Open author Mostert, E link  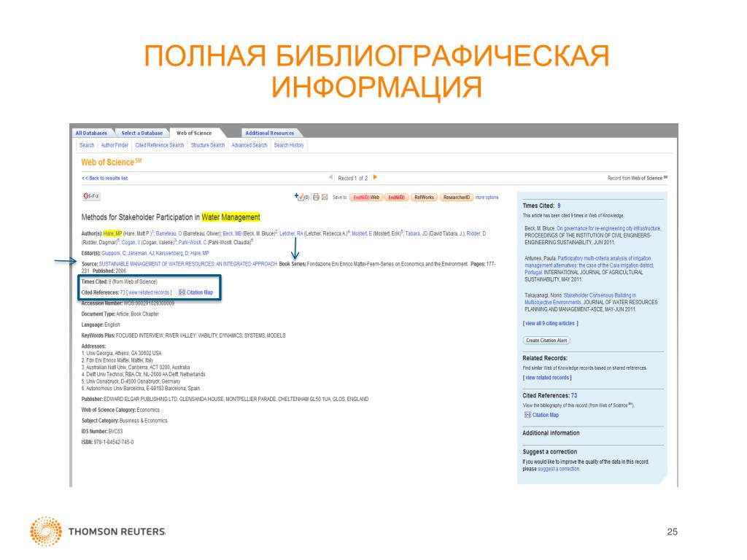pyautogui.click(x=362, y=233)
